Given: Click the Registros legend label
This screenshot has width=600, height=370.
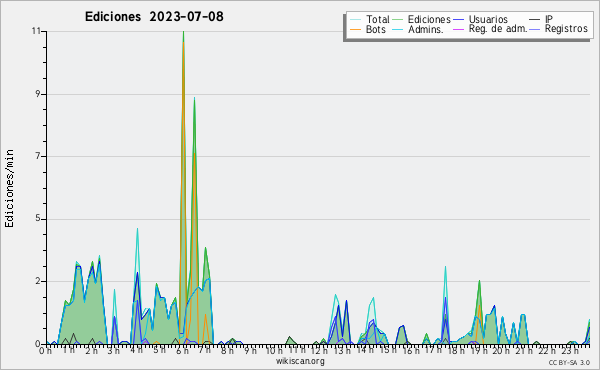Looking at the screenshot, I should [x=566, y=29].
